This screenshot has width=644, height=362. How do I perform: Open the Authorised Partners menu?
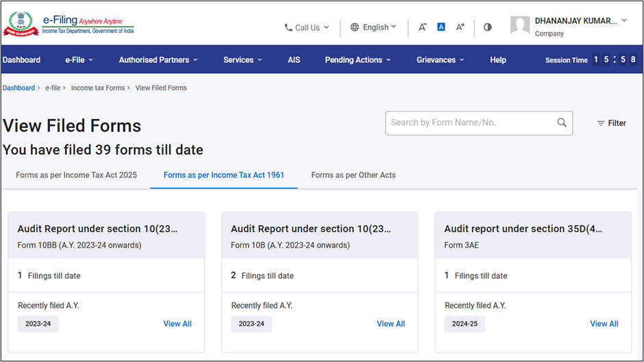coord(158,60)
